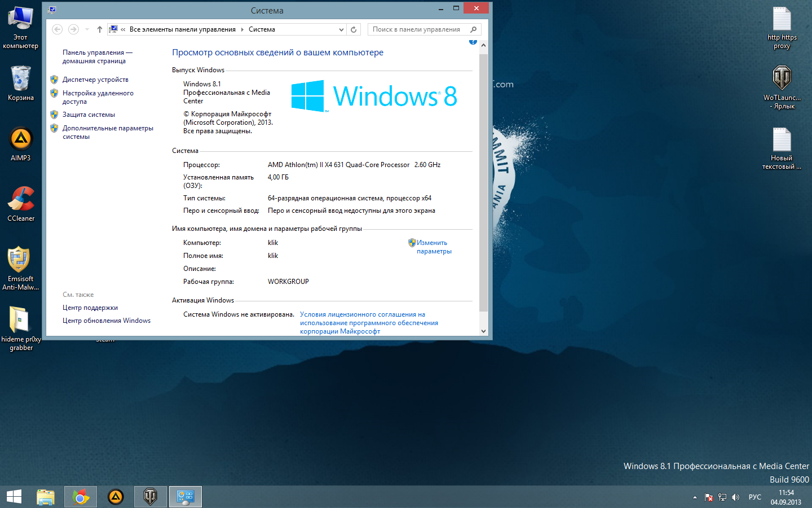This screenshot has height=508, width=812.
Task: Show hidden tray icons arrow
Action: point(695,497)
